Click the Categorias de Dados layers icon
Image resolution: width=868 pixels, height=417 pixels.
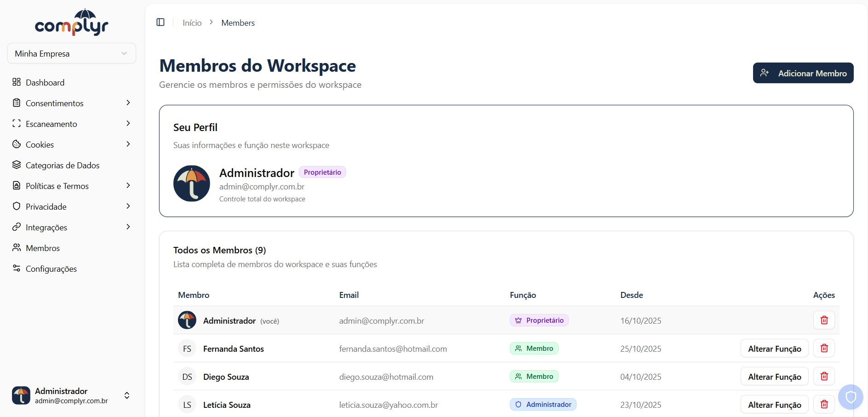pyautogui.click(x=17, y=165)
